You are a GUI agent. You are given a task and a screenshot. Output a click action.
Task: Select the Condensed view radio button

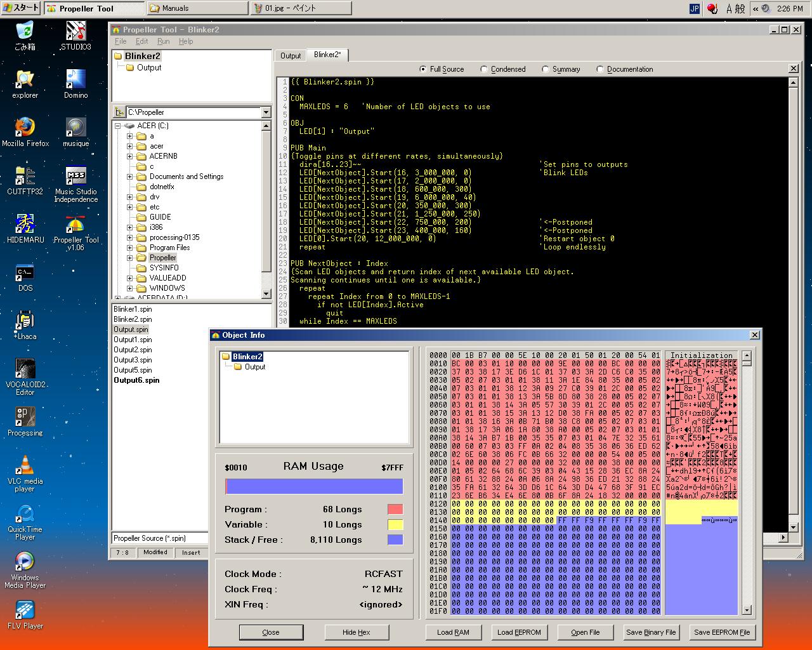[x=484, y=69]
